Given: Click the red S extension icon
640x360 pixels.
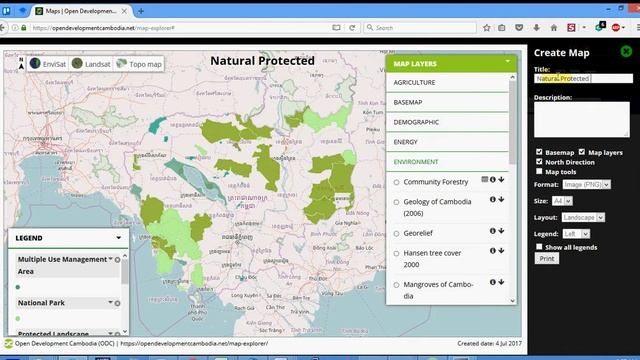Looking at the screenshot, I should [x=571, y=28].
